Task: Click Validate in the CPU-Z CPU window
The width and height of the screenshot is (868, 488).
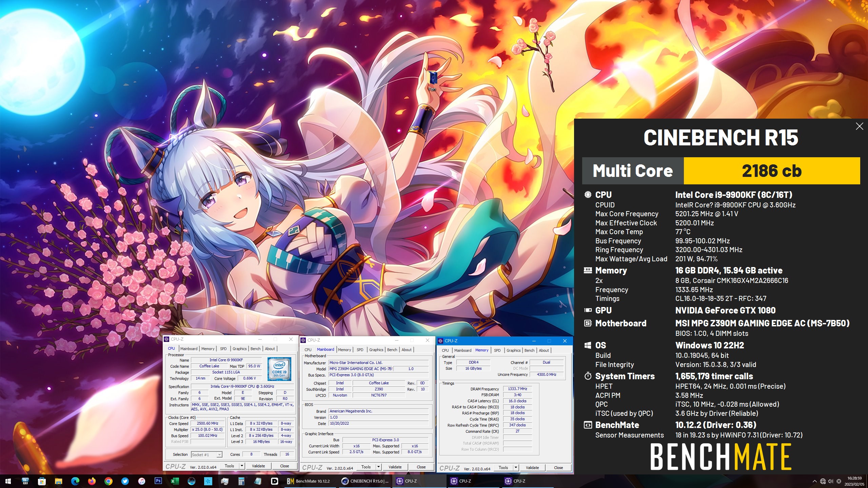Action: tap(258, 466)
